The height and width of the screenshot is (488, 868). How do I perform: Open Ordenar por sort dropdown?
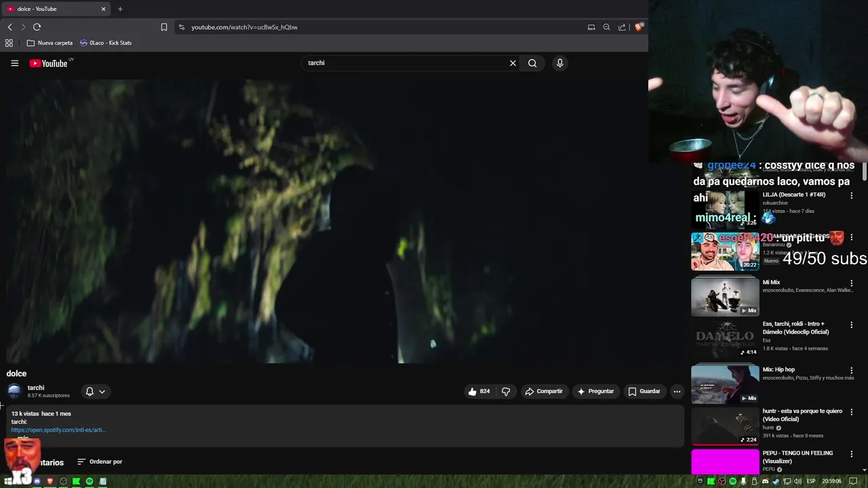coord(100,462)
